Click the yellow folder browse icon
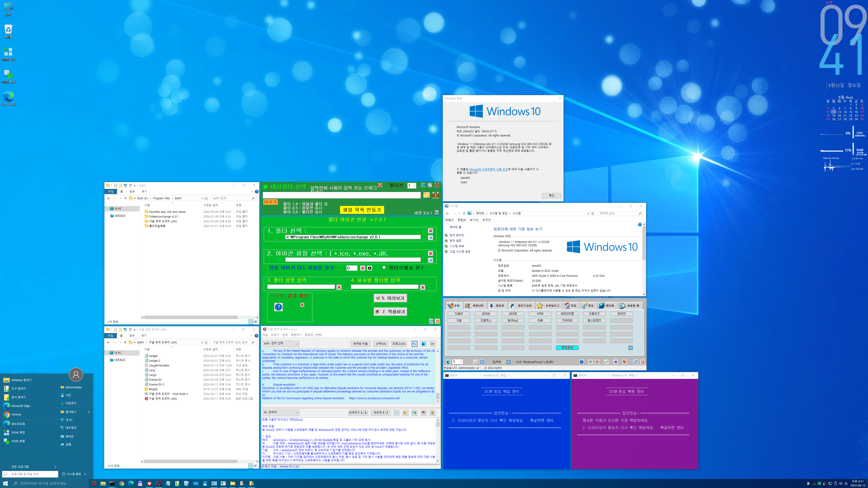 426,195
